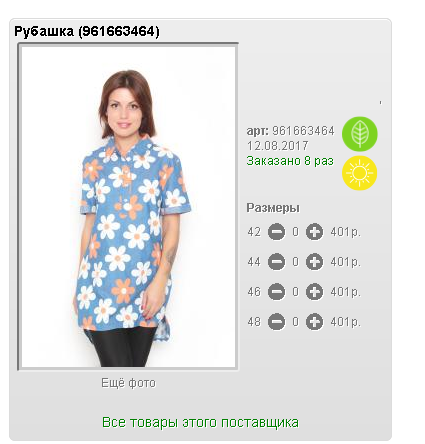
Task: Decrease quantity for size 42
Action: pos(276,232)
